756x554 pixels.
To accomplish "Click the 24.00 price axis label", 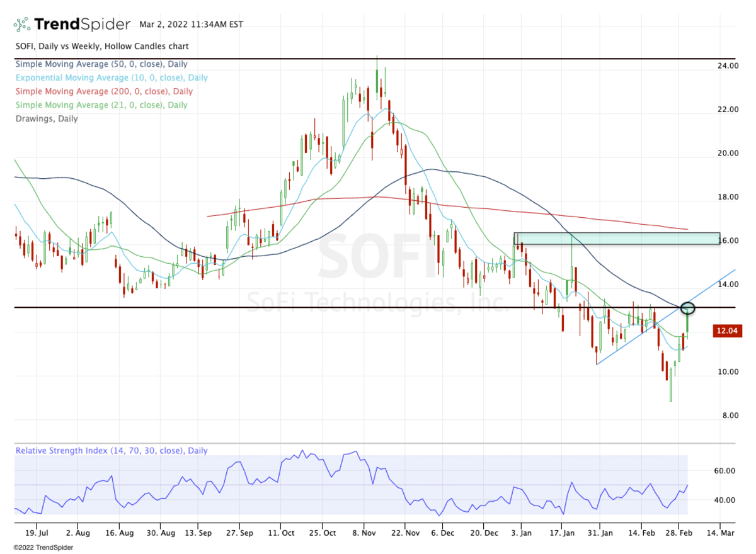I will [729, 66].
